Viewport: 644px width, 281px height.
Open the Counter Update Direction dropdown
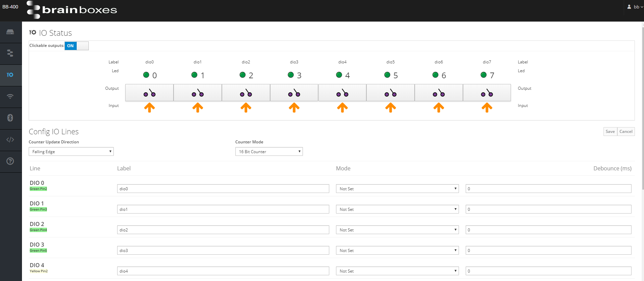pos(71,152)
